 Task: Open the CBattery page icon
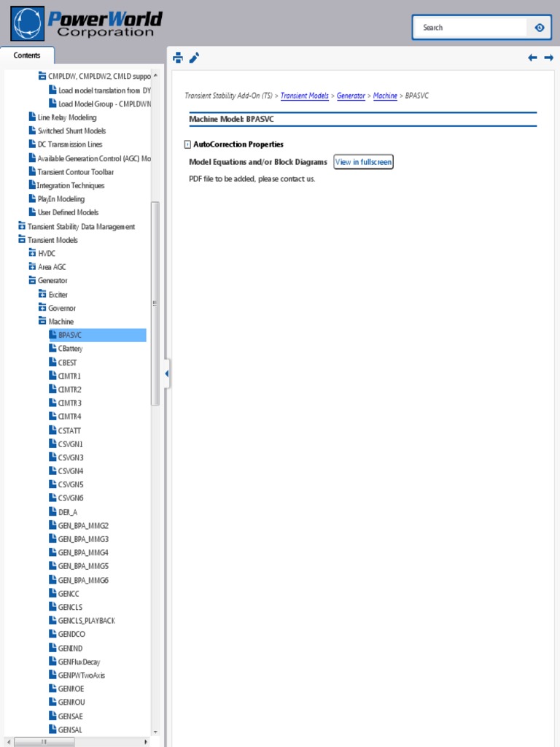pyautogui.click(x=52, y=348)
